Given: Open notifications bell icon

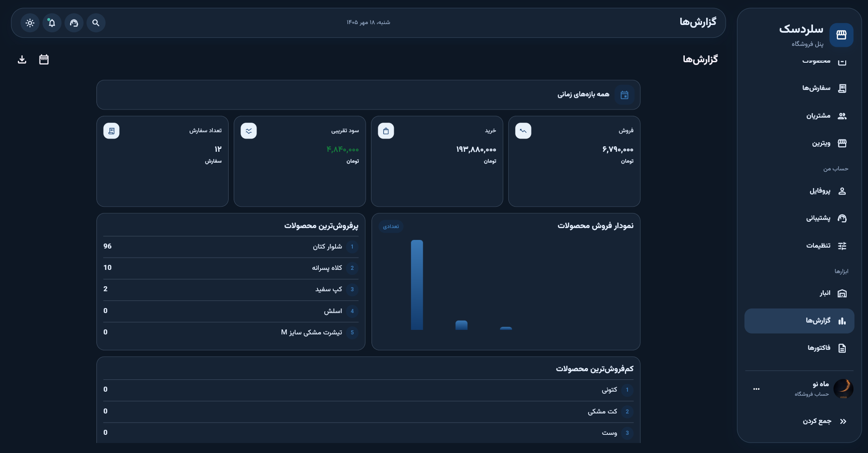Looking at the screenshot, I should click(52, 23).
